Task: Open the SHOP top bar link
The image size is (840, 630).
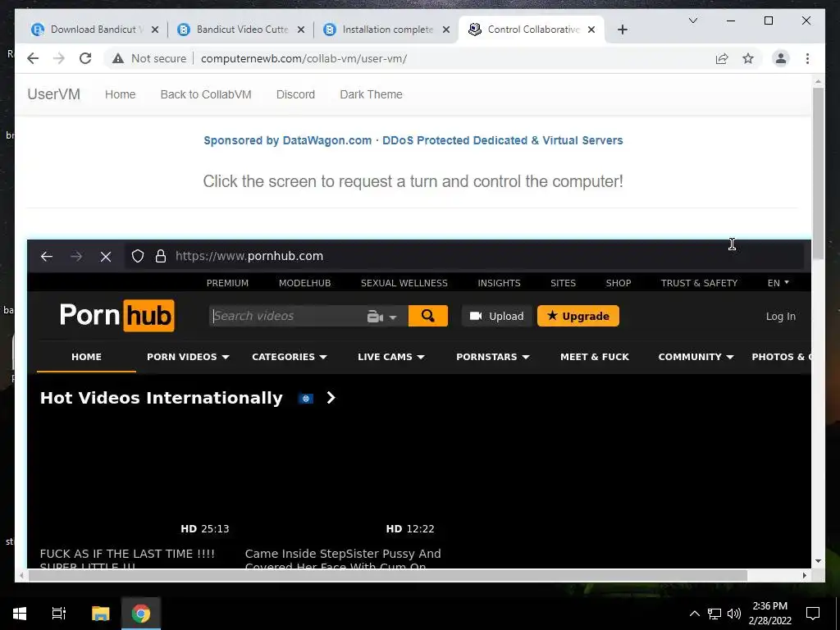Action: (619, 283)
